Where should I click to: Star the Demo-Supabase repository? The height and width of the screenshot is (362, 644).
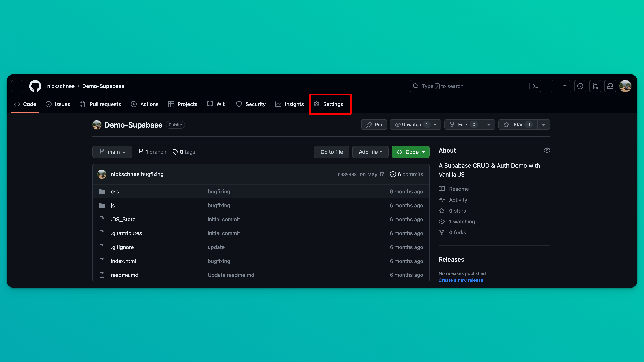pyautogui.click(x=518, y=125)
